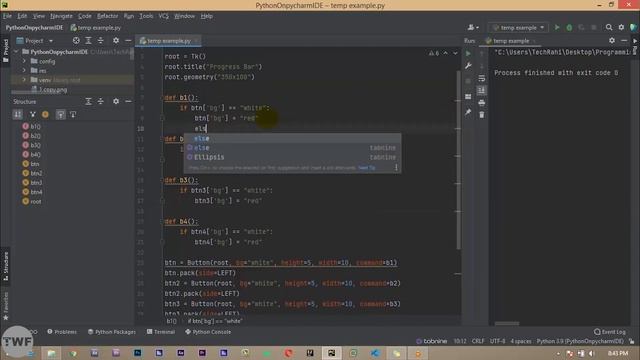Toggle show inherited in Structure panel

pyautogui.click(x=33, y=115)
